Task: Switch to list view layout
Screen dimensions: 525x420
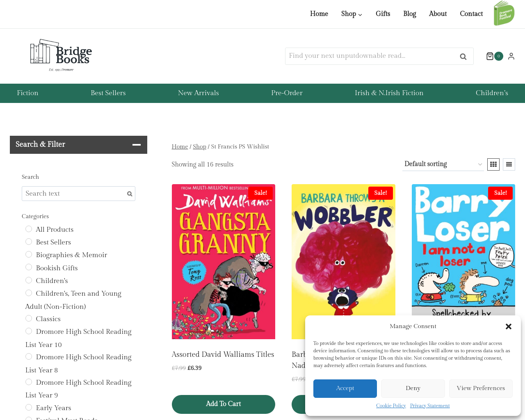Action: coord(509,164)
